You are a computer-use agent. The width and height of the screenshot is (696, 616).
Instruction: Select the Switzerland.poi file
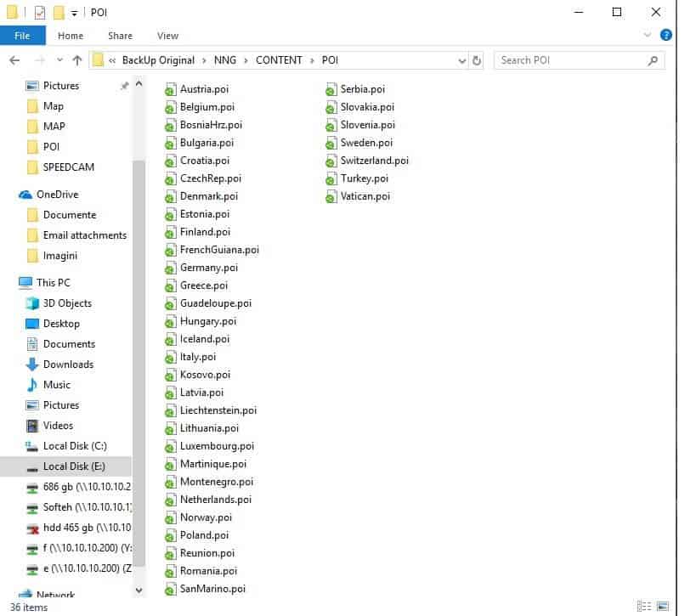click(374, 160)
